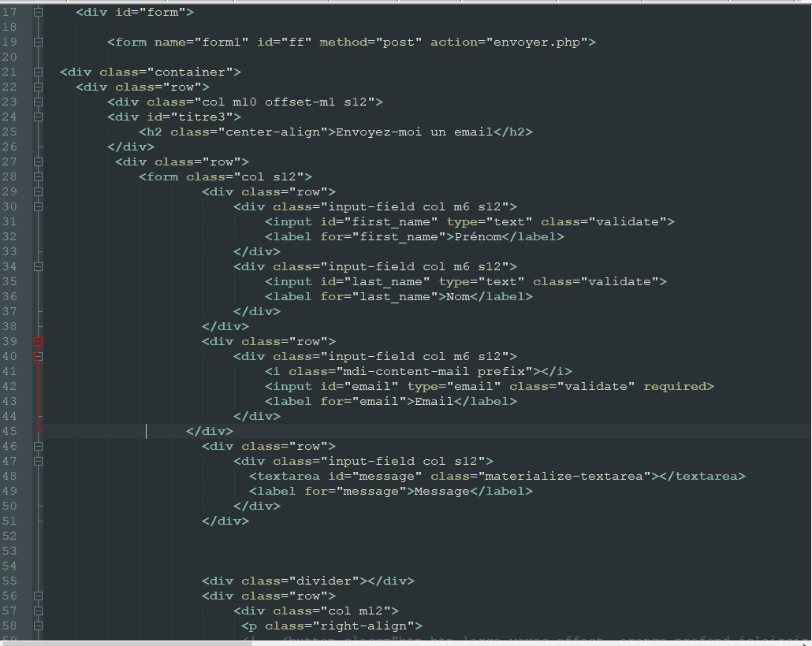Viewport: 812px width, 646px height.
Task: Click the id="first_name" attribute on line 31
Action: pos(379,221)
